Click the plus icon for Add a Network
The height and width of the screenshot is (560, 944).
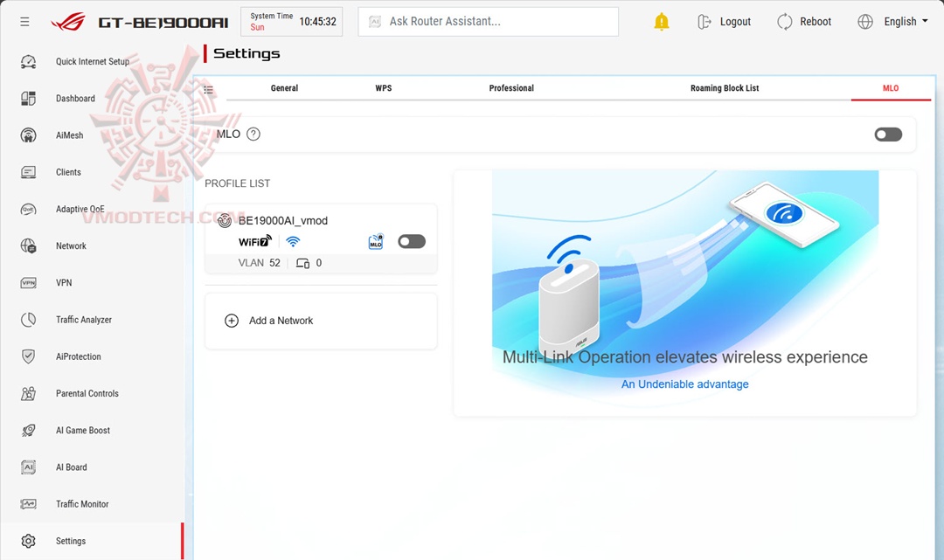(232, 321)
